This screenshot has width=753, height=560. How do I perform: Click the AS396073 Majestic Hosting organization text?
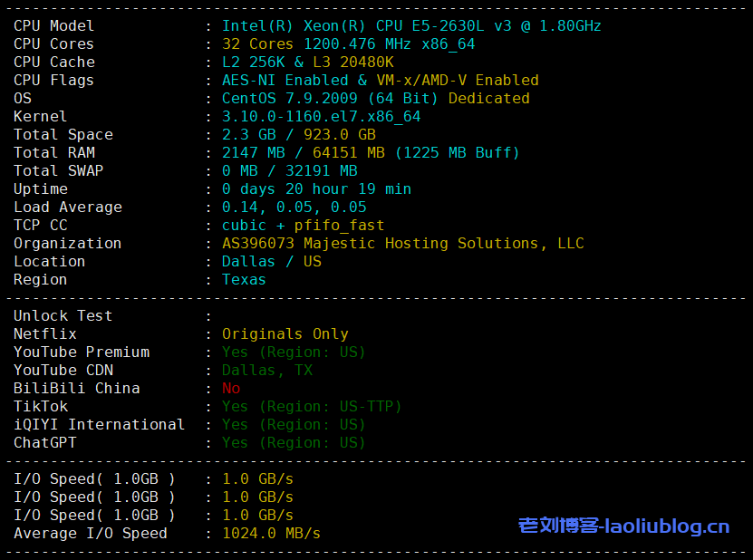[x=402, y=244]
